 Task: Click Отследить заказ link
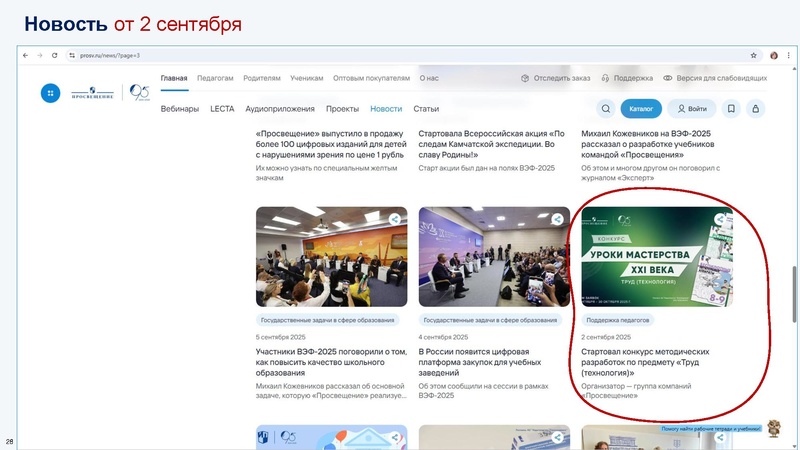click(x=556, y=78)
